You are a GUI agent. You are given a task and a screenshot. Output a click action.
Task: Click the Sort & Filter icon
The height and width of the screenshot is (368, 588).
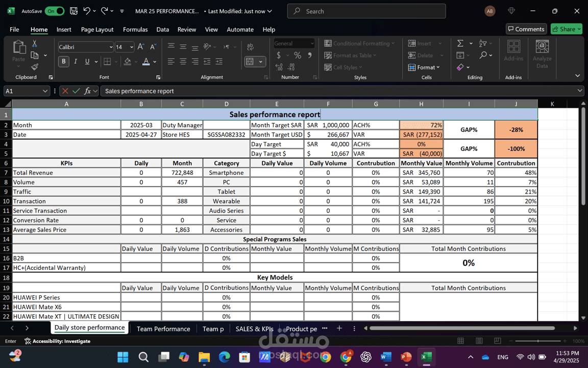point(483,43)
